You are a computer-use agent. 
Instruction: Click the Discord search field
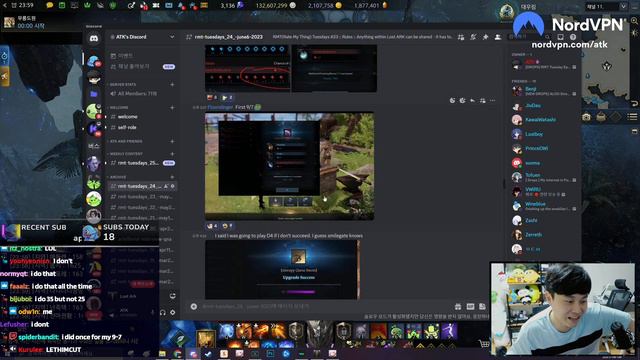click(531, 37)
